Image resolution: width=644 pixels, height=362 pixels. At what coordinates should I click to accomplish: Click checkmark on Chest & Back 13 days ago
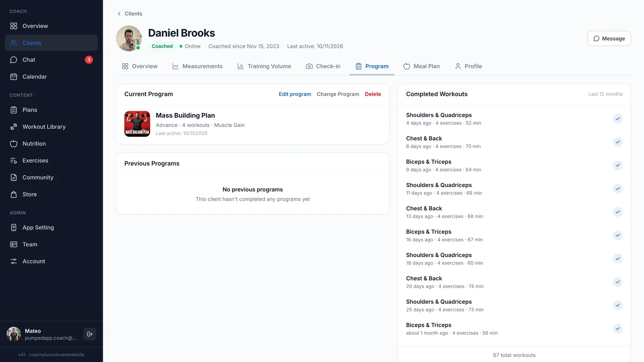[618, 212]
